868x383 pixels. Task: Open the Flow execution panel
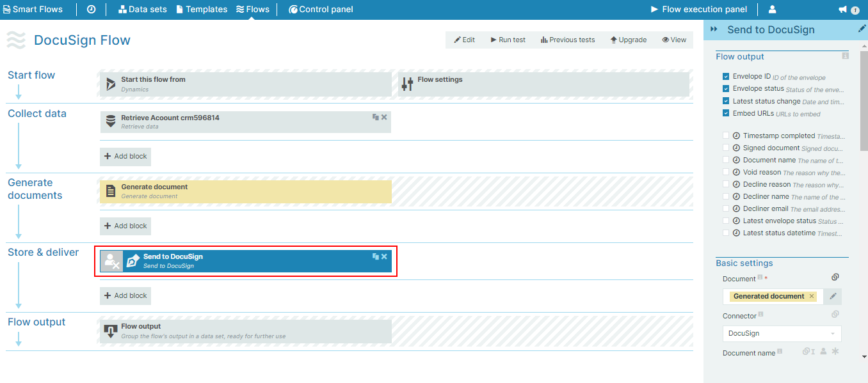click(x=699, y=10)
